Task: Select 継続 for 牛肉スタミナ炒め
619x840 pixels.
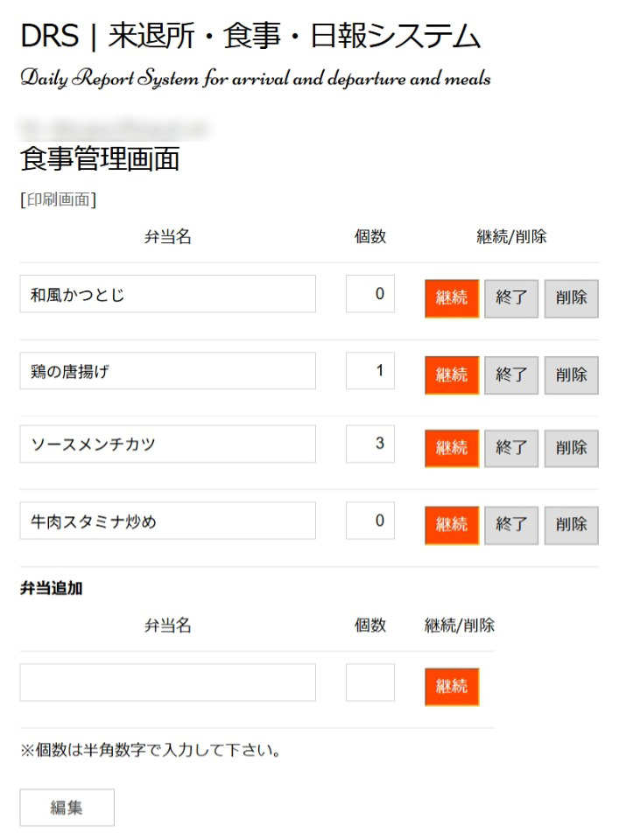Action: pos(452,526)
